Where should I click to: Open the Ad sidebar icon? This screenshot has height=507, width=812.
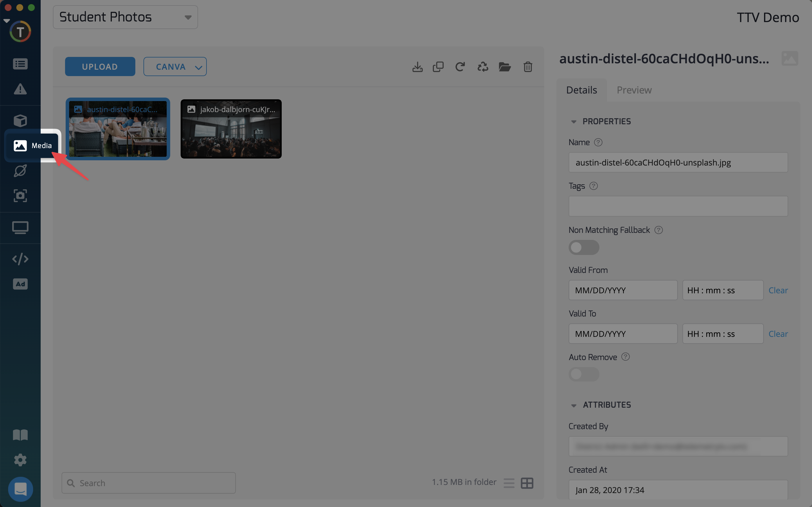[x=20, y=284]
